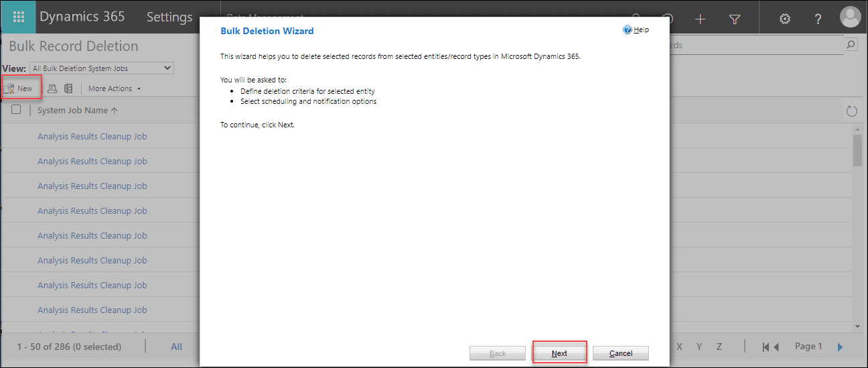Click the grid vertical scrollbar thumb
Screen dimensions: 868x368
click(857, 149)
